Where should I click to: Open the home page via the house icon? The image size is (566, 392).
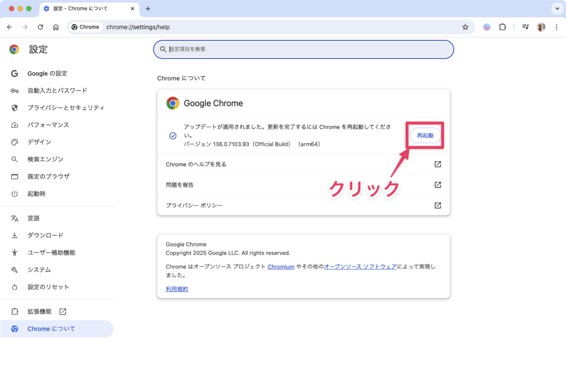click(56, 27)
